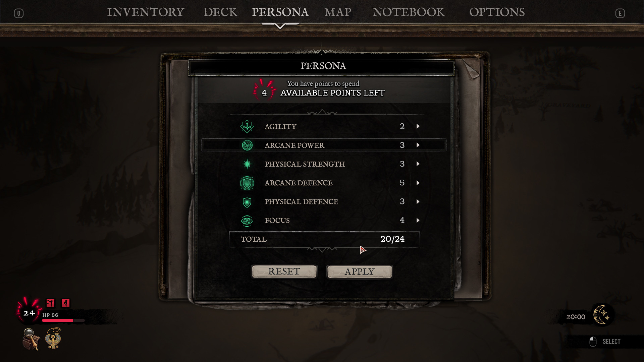The image size is (644, 362).
Task: Increase Focus with its arrow
Action: (418, 221)
